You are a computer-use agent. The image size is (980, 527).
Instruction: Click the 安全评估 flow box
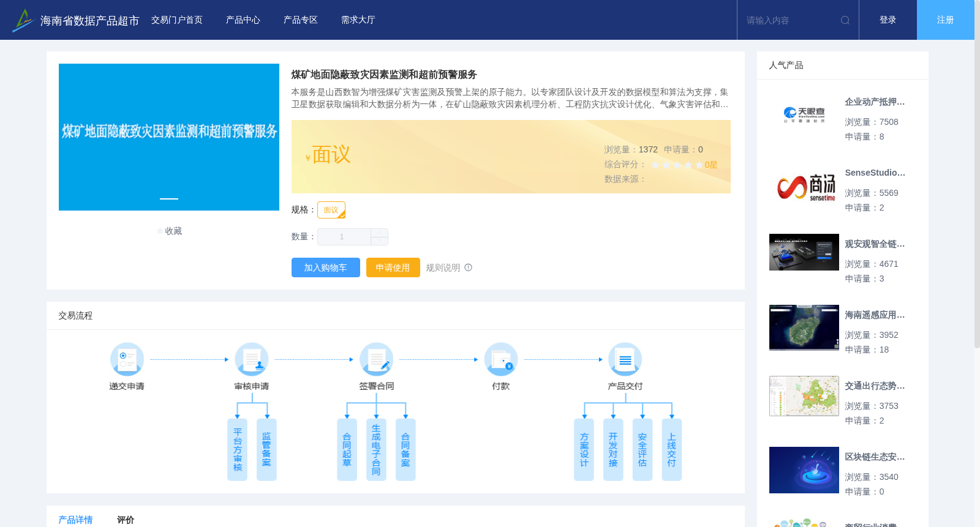pos(643,450)
